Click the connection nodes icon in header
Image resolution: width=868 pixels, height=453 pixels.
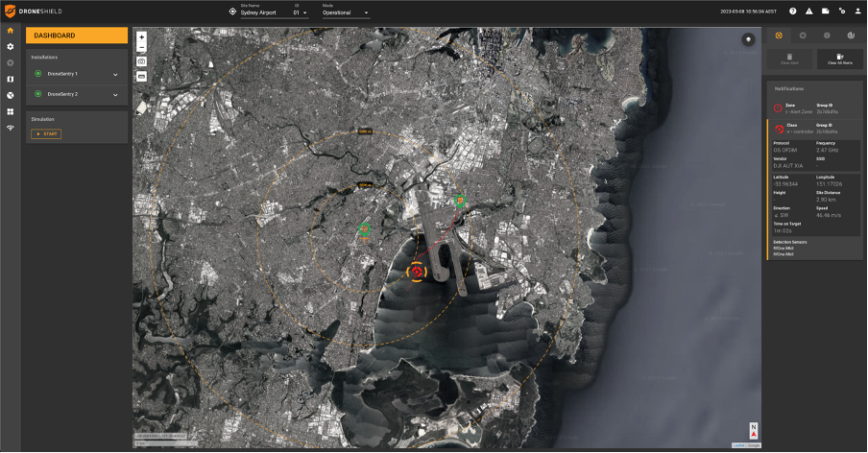click(x=841, y=12)
